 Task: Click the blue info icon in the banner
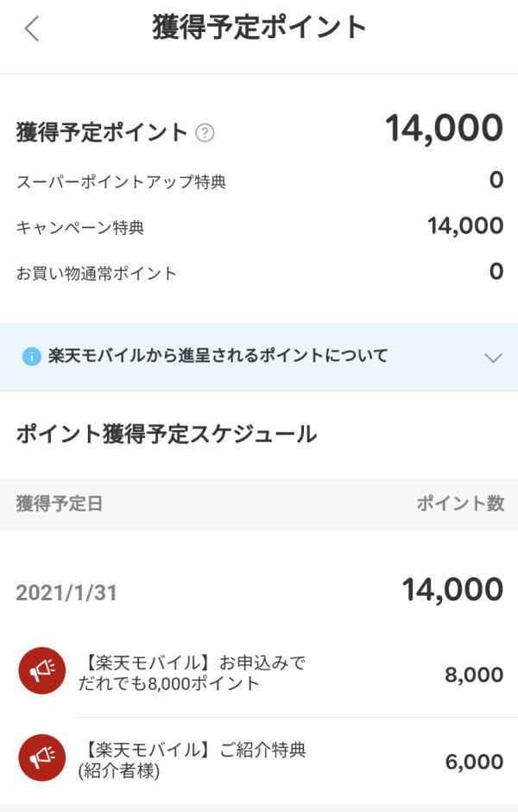click(32, 356)
